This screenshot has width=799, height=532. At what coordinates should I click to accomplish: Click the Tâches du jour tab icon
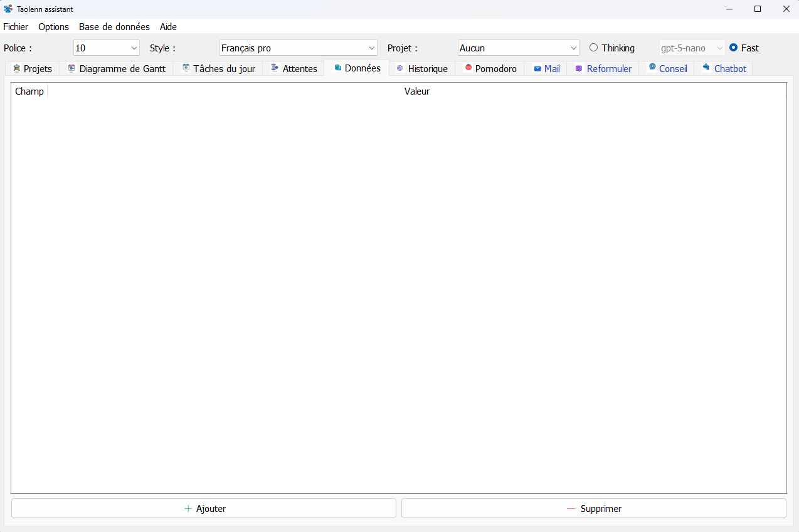(186, 68)
